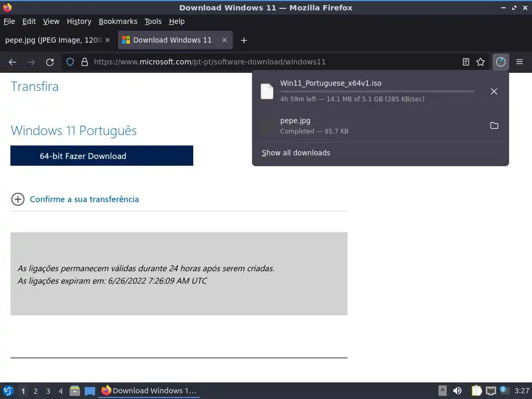Open the taskbar start menu icon

tap(8, 391)
